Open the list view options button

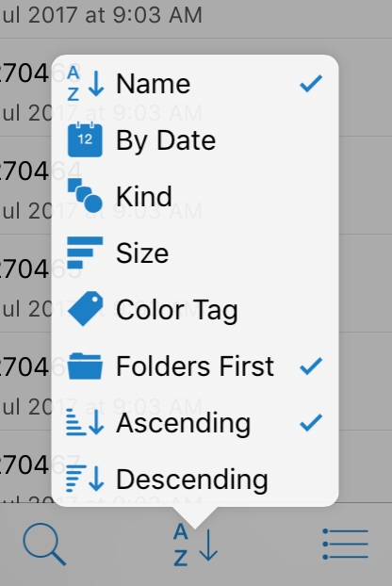(x=346, y=545)
